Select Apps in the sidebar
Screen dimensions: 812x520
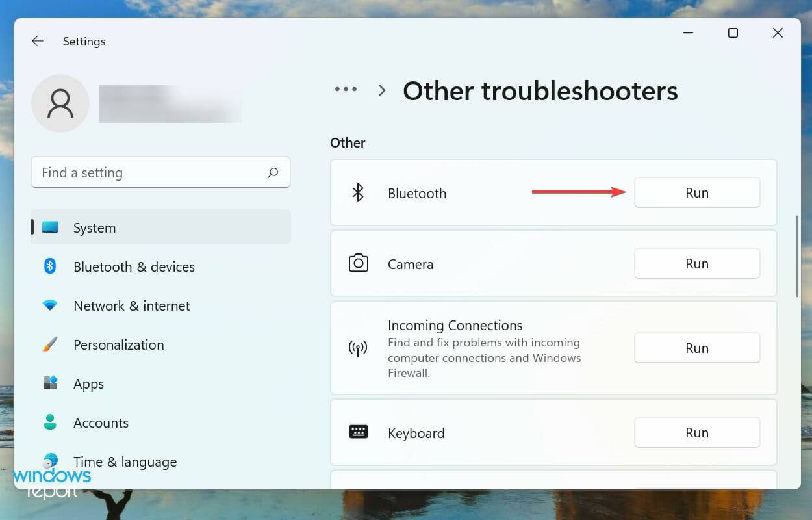point(88,383)
